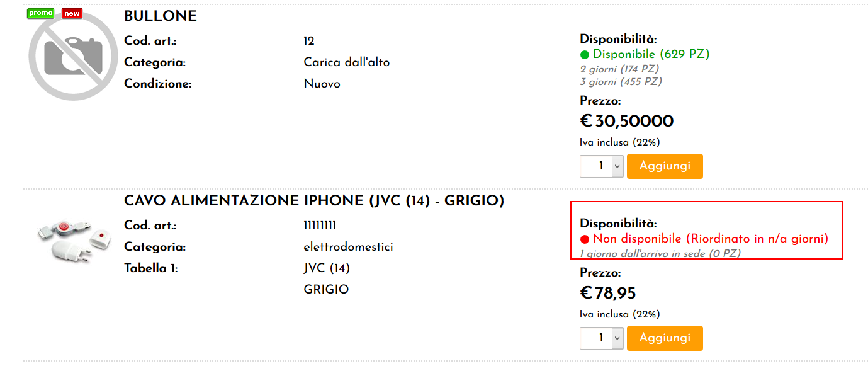Open the CAVO ALIMENTAZIONE IPHONE product title
868x366 pixels.
coord(314,201)
